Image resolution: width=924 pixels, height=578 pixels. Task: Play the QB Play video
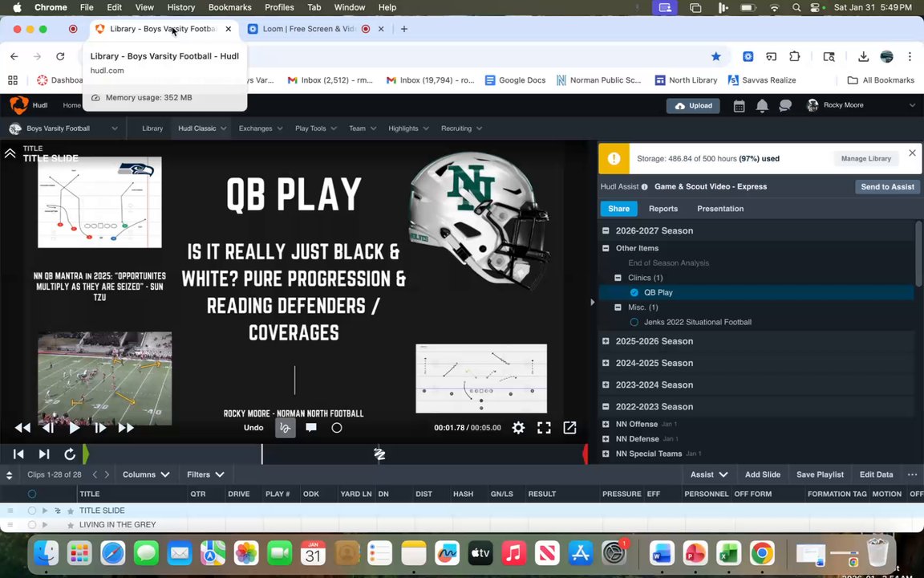tap(75, 428)
